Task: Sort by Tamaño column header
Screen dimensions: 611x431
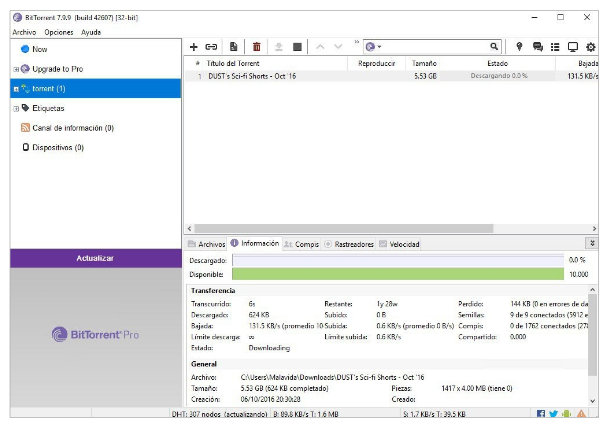Action: tap(424, 63)
